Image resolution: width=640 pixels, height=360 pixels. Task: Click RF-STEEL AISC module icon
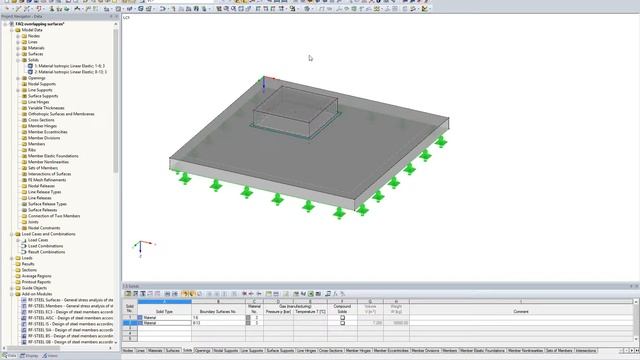pos(24,318)
